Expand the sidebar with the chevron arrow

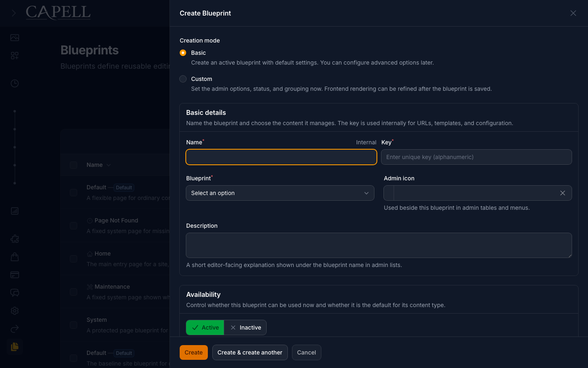pos(14,13)
